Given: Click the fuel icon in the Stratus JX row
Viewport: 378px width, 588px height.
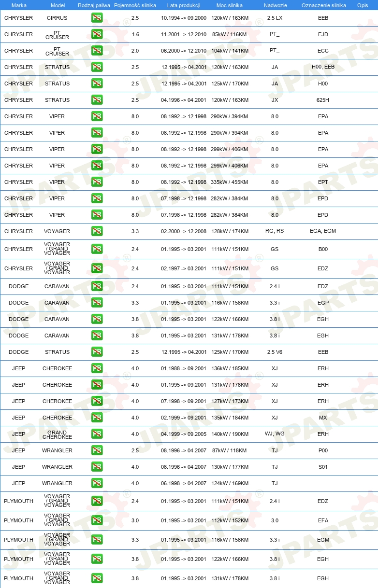Looking at the screenshot, I should (97, 100).
